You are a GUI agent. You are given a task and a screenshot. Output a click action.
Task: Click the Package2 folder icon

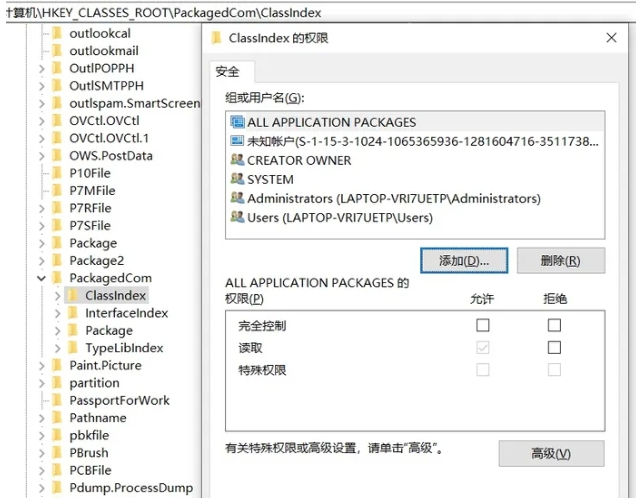point(58,260)
